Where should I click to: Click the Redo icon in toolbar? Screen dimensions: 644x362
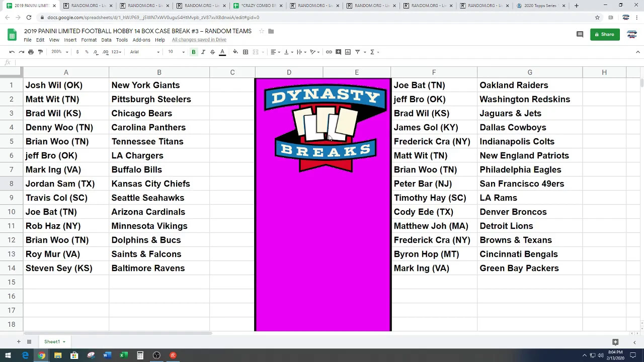[21, 52]
